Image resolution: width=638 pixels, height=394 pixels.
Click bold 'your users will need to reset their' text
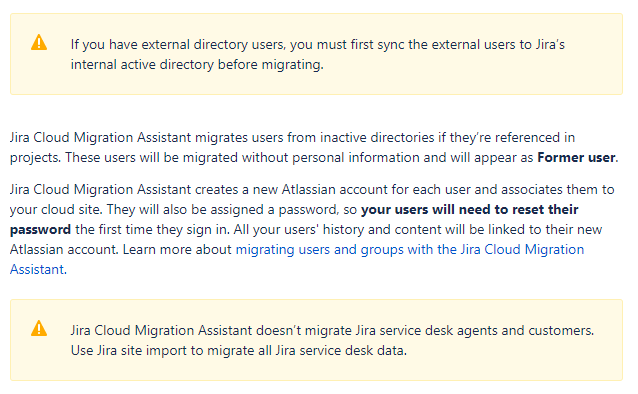point(470,209)
